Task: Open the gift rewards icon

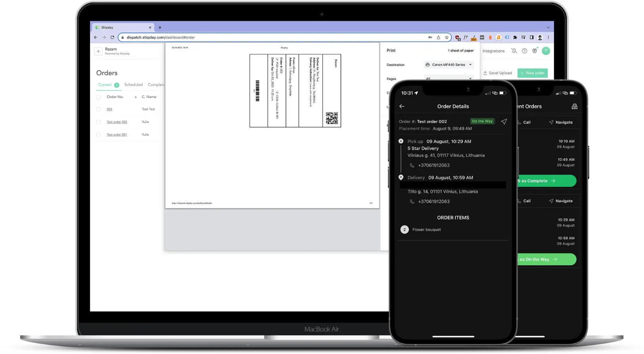Action: pyautogui.click(x=535, y=50)
